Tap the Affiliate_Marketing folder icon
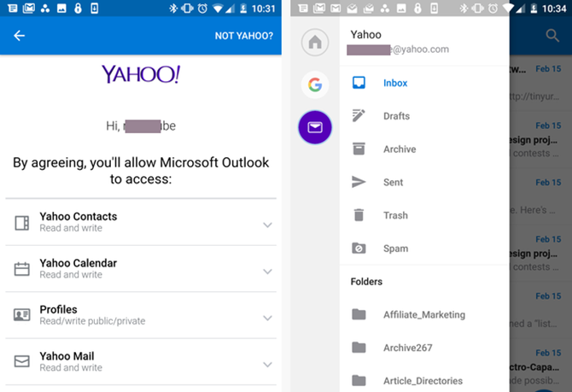The image size is (572, 392). tap(359, 314)
